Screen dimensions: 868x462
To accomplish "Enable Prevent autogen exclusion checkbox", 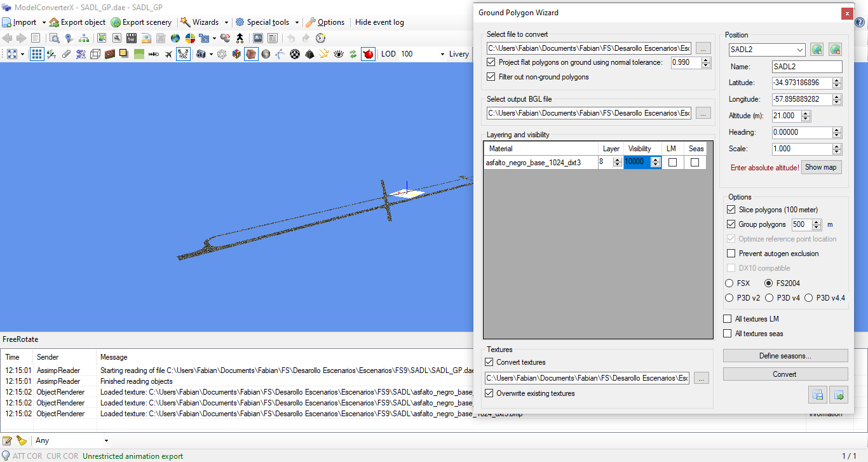I will point(731,254).
